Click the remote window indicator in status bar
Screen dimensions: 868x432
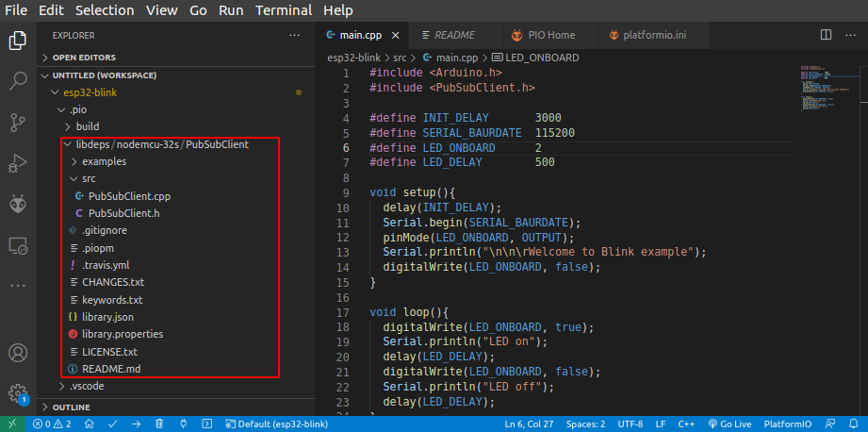[13, 424]
